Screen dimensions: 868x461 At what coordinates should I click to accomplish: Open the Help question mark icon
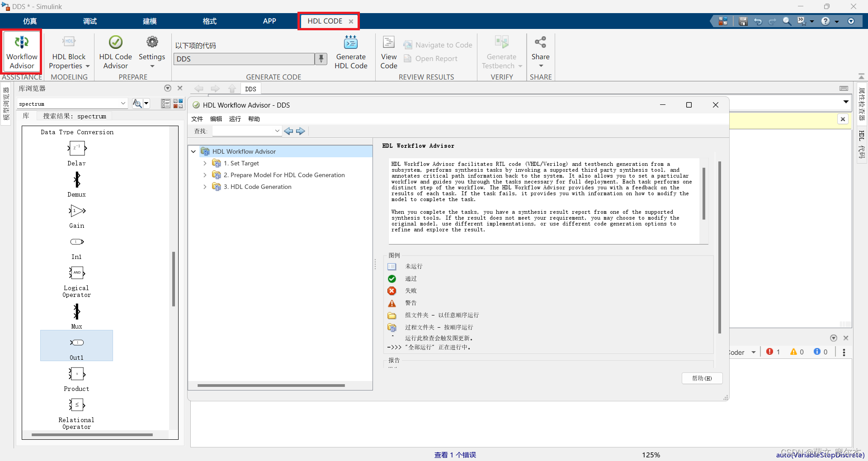[826, 21]
